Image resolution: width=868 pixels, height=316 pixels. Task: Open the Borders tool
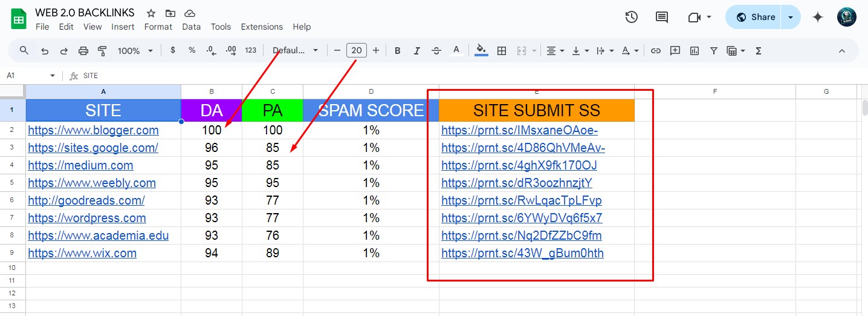point(501,51)
